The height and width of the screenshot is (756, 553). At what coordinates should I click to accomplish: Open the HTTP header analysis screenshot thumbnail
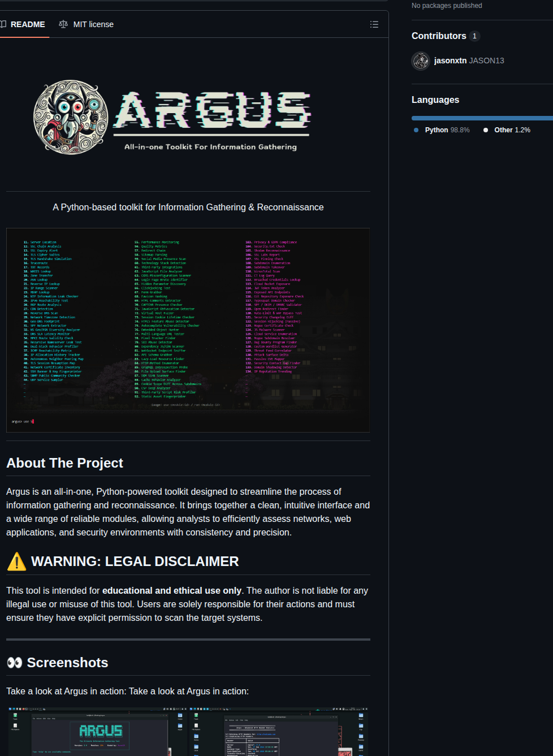[279, 731]
